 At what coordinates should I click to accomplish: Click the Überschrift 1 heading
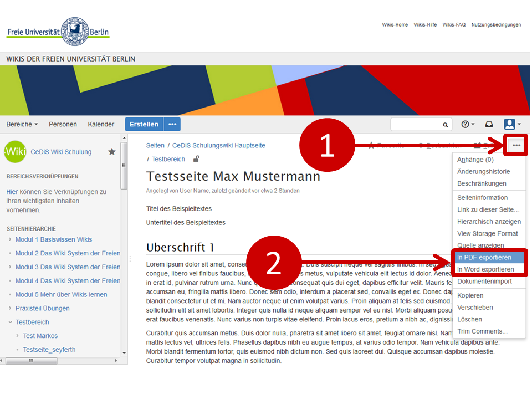[x=180, y=247]
